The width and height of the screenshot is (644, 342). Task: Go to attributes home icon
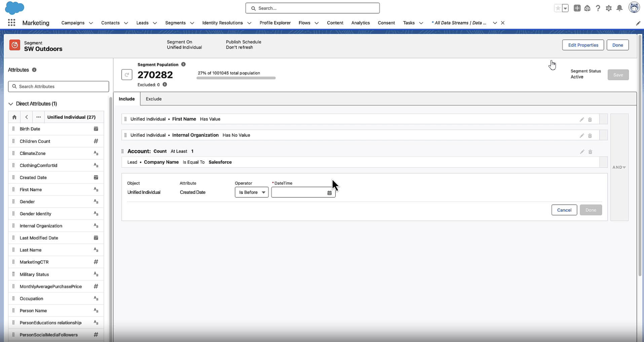(14, 117)
